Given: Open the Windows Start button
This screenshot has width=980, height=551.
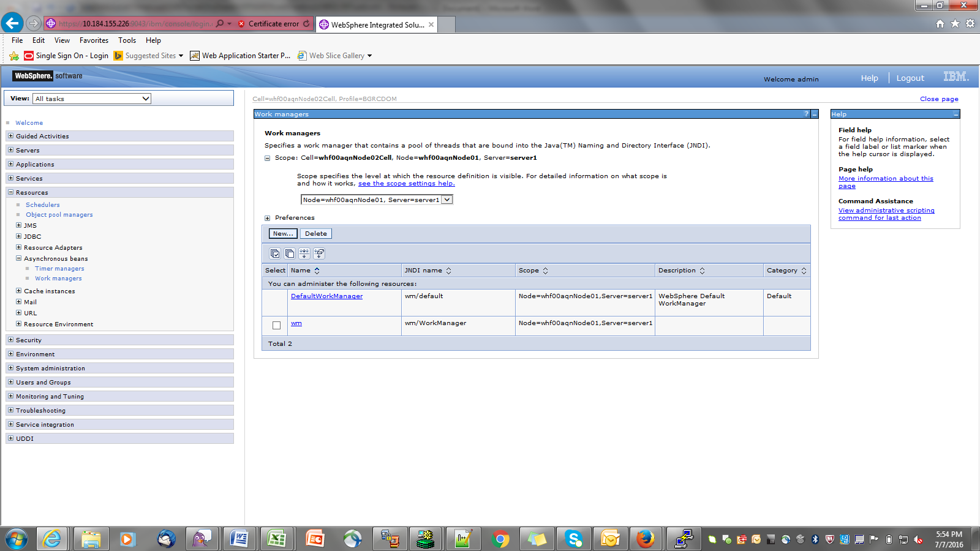Looking at the screenshot, I should 17,539.
